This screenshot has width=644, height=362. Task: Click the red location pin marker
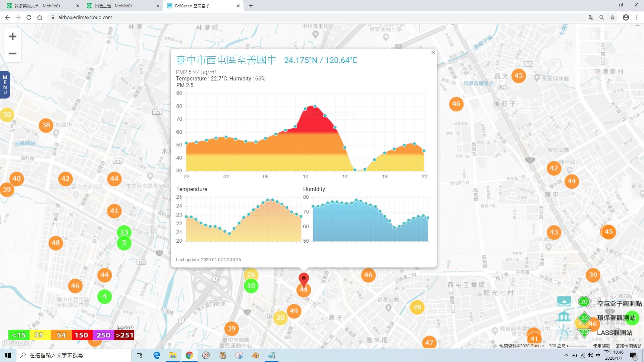point(304,280)
